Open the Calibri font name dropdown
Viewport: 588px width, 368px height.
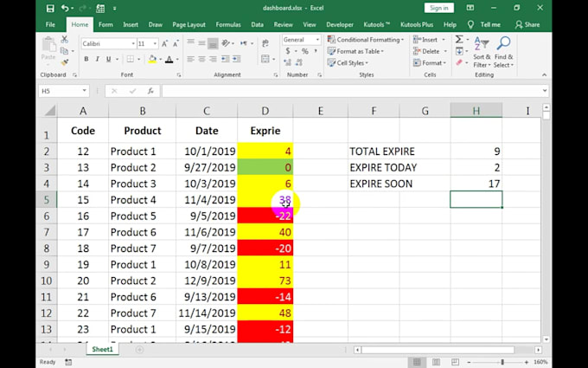tap(133, 44)
